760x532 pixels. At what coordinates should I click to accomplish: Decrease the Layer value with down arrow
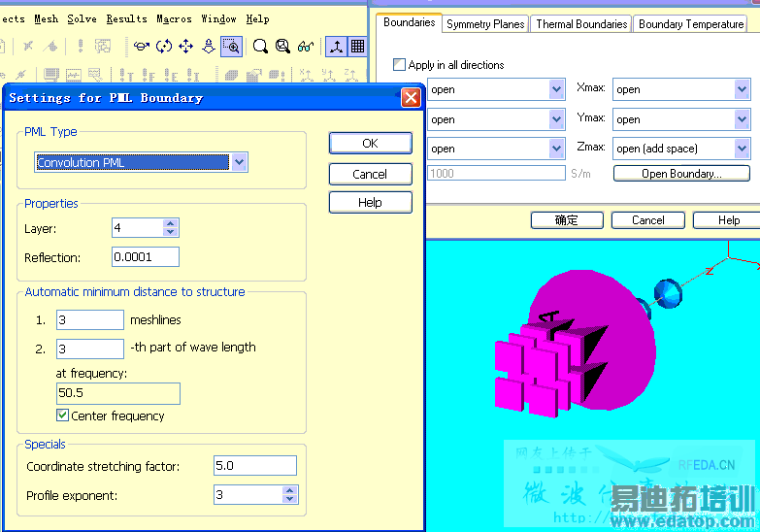pyautogui.click(x=170, y=232)
